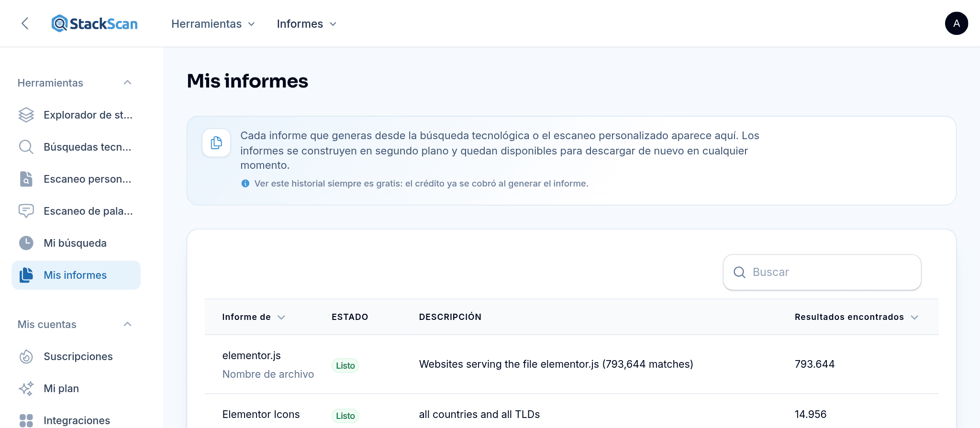Click the DESCRIPCIÓN column header
The width and height of the screenshot is (980, 428).
point(450,317)
